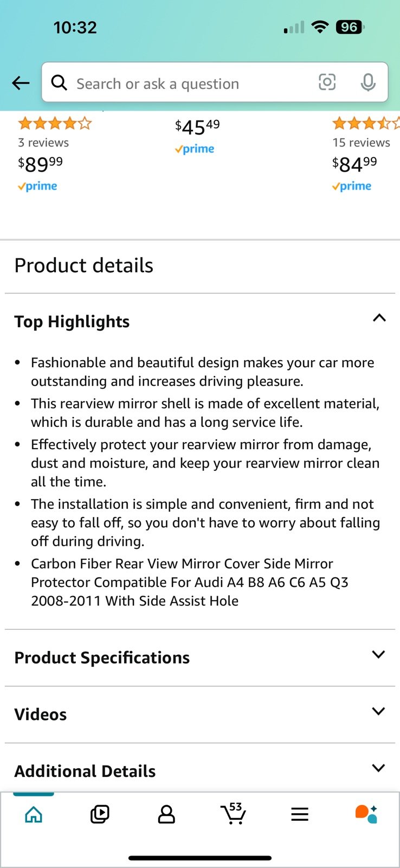Viewport: 400px width, 868px height.
Task: Open camera lens search icon
Action: [327, 82]
